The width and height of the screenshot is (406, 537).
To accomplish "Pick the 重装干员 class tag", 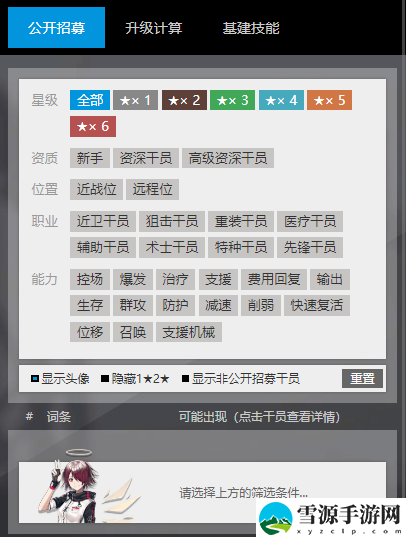I will point(241,221).
